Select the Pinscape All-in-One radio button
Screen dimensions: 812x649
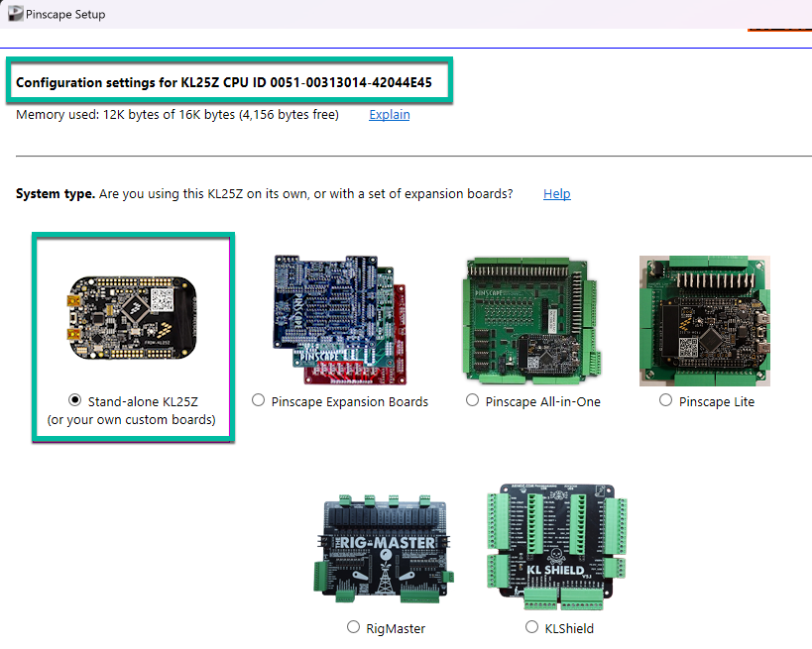coord(473,401)
